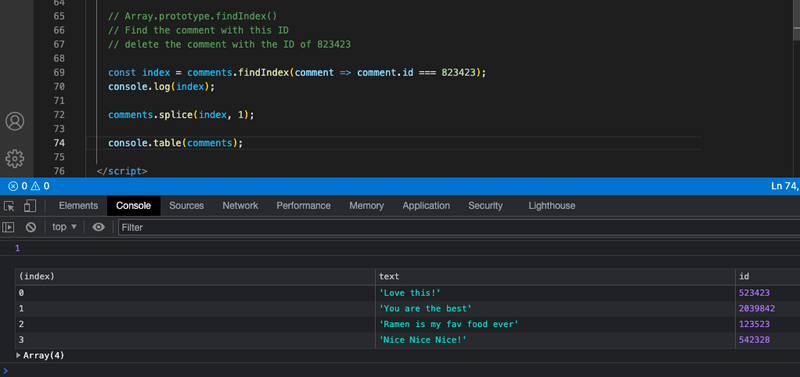Clear the console with the ban icon
Viewport: 800px width, 377px height.
click(x=31, y=227)
